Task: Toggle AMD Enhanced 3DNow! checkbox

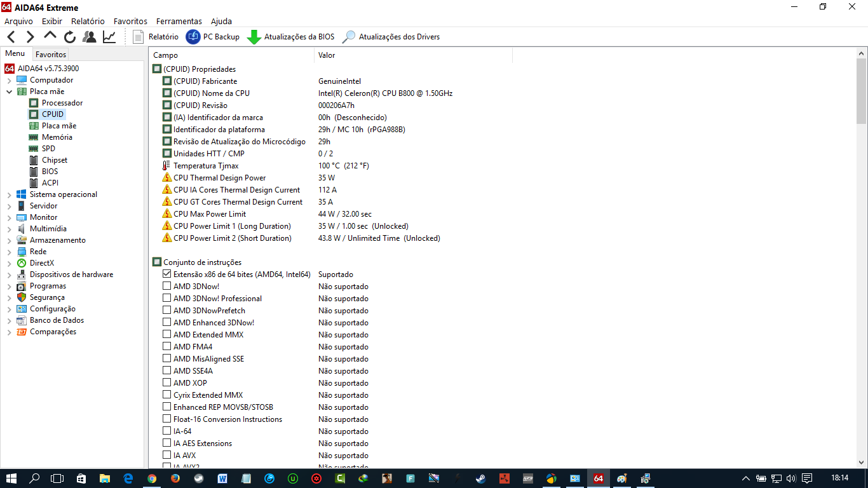Action: pyautogui.click(x=167, y=323)
